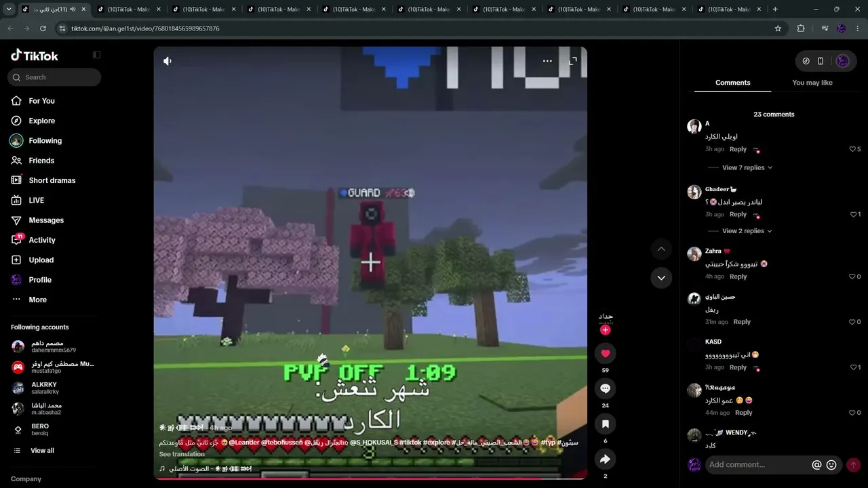The height and width of the screenshot is (488, 868).
Task: Open the LIVE section
Action: 36,201
